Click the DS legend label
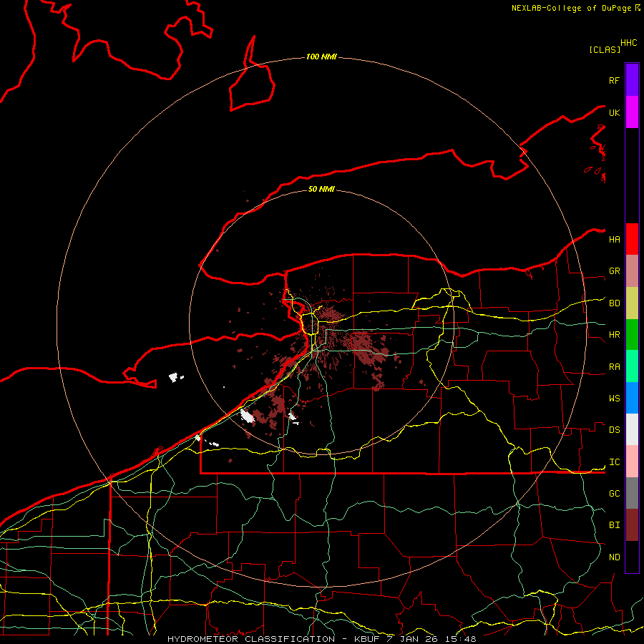The height and width of the screenshot is (644, 644). 614,430
